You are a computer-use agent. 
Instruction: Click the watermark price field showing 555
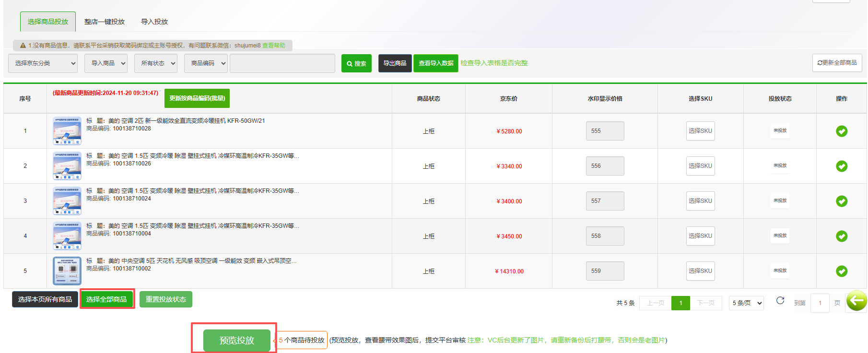pos(605,131)
